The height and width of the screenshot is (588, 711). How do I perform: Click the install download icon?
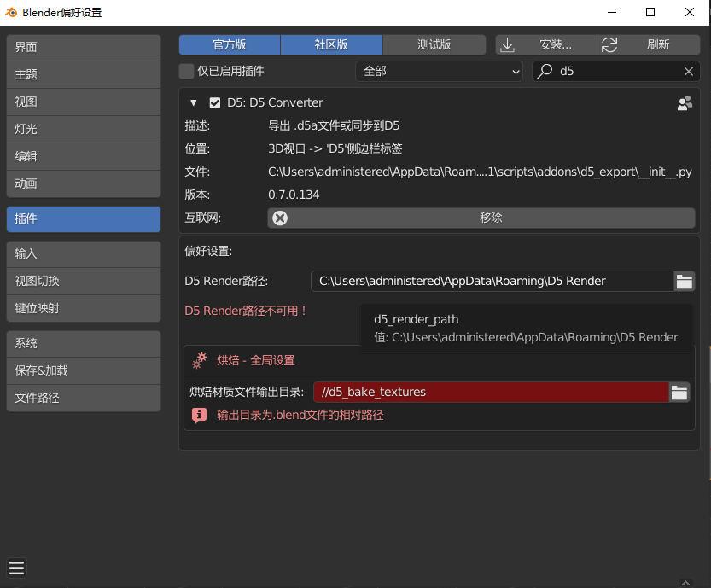click(x=507, y=45)
